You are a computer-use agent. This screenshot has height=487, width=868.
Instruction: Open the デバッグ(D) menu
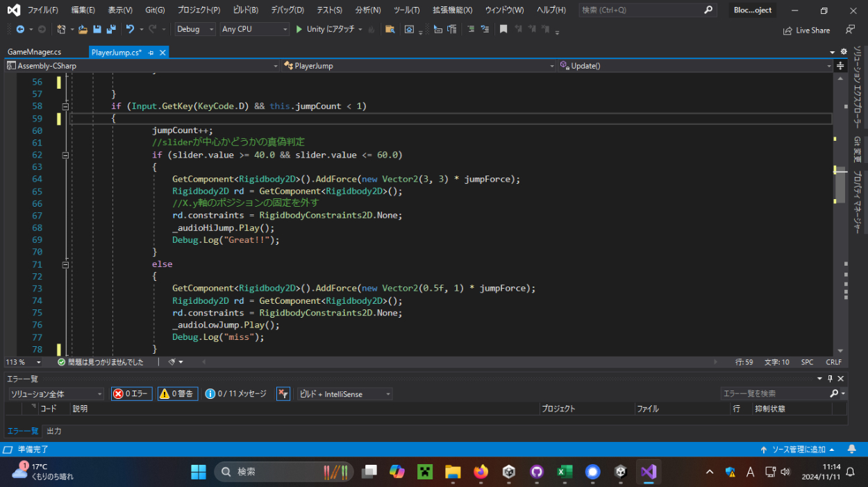[x=287, y=10]
